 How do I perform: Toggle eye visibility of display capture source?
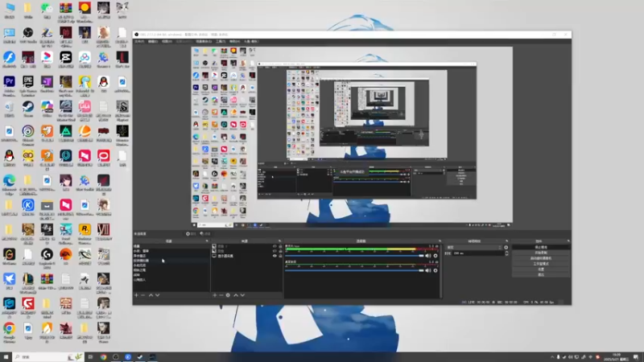pos(275,256)
